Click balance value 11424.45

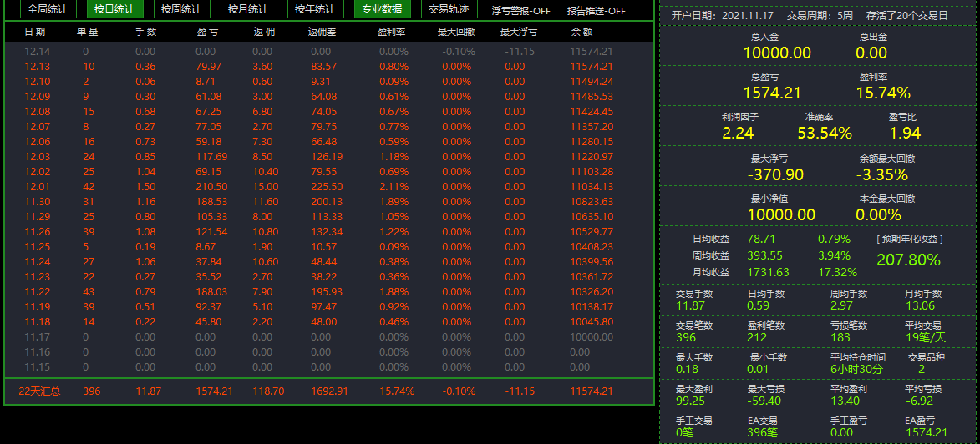coord(592,111)
